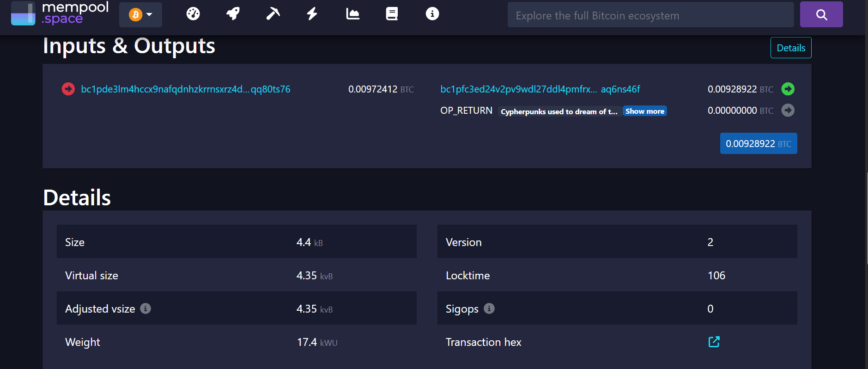Screen dimensions: 868x369
Task: Open the About info icon
Action: pyautogui.click(x=432, y=14)
